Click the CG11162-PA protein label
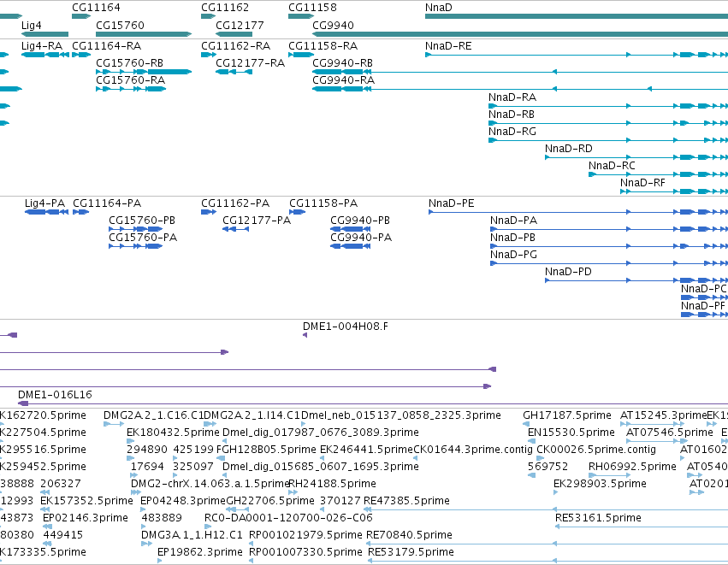This screenshot has width=728, height=565. [x=235, y=203]
